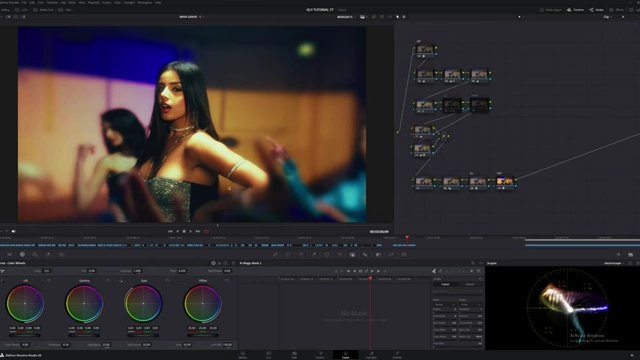
Task: Open the Effects panel button
Action: pos(616,10)
